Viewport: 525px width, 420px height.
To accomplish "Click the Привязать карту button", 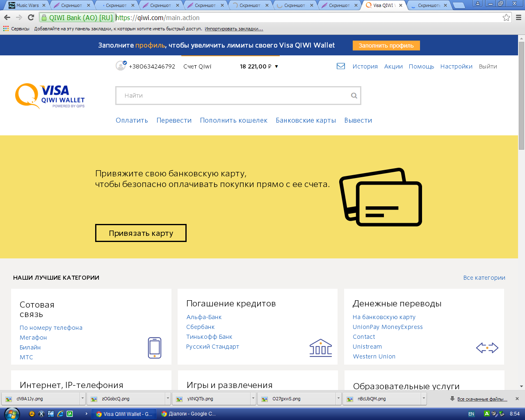I will click(141, 233).
